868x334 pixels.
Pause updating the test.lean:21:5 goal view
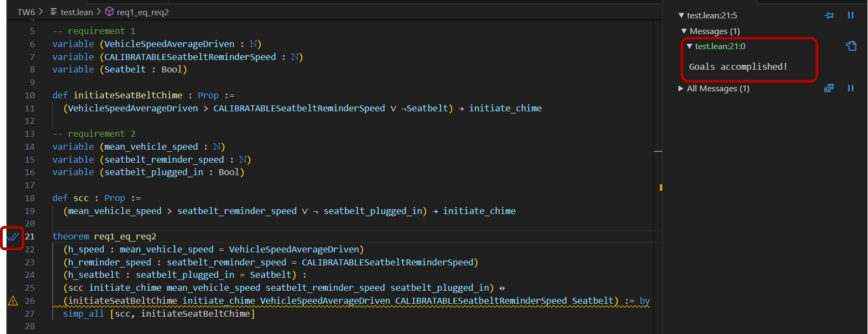(x=851, y=16)
